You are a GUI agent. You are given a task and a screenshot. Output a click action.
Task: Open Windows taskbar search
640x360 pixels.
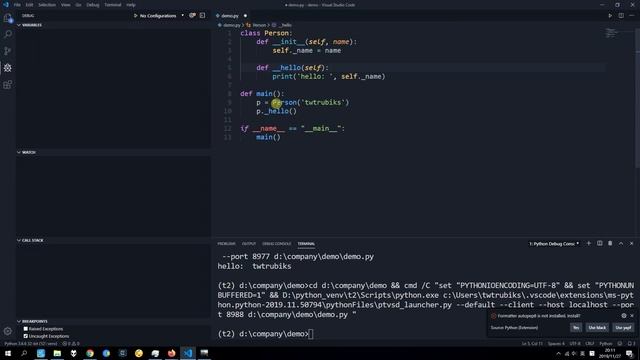(x=24, y=353)
